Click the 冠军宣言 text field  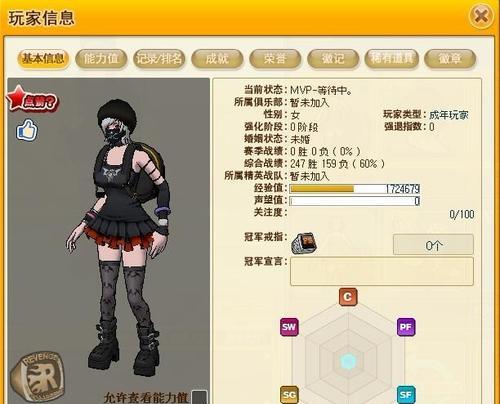(x=382, y=271)
